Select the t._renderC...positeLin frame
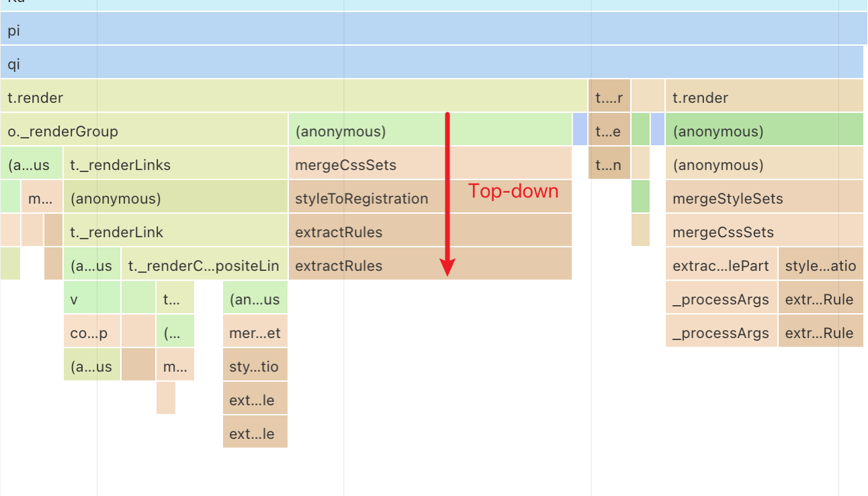Screen dimensions: 868x496 [x=204, y=263]
